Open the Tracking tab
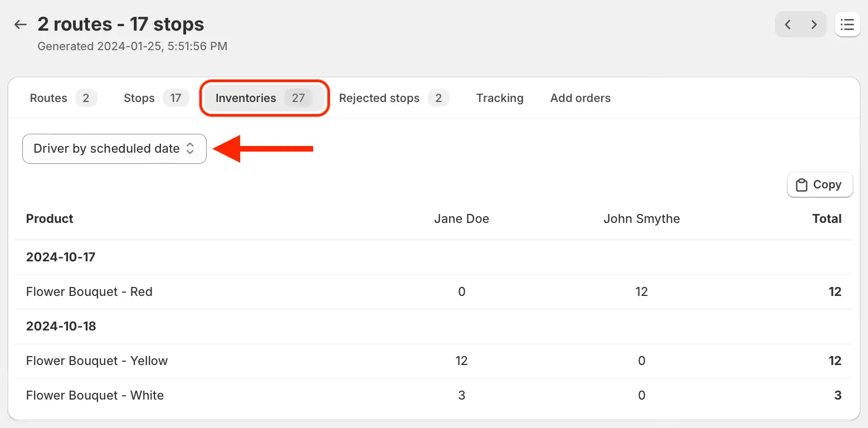Screen dimensions: 868x428 coord(500,98)
